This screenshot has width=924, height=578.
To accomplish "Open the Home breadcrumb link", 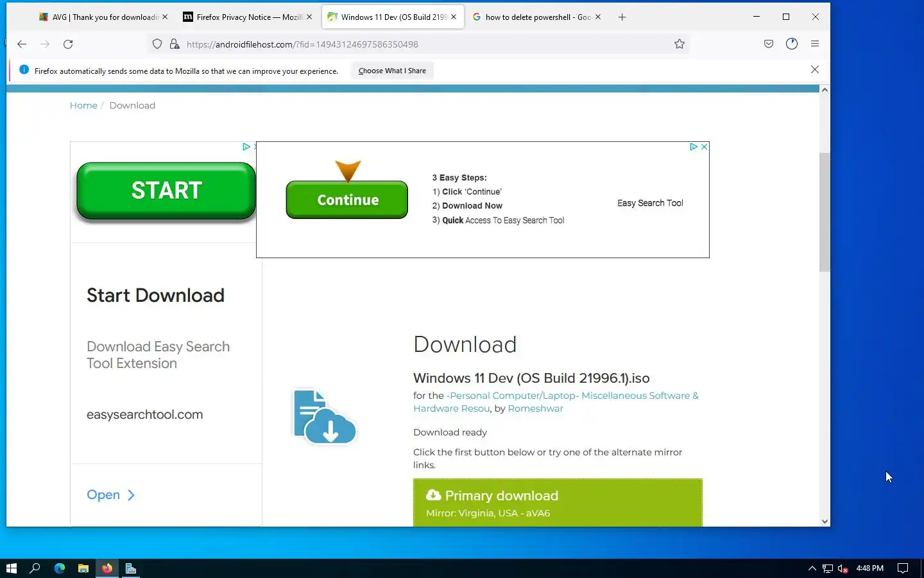I will click(x=83, y=105).
